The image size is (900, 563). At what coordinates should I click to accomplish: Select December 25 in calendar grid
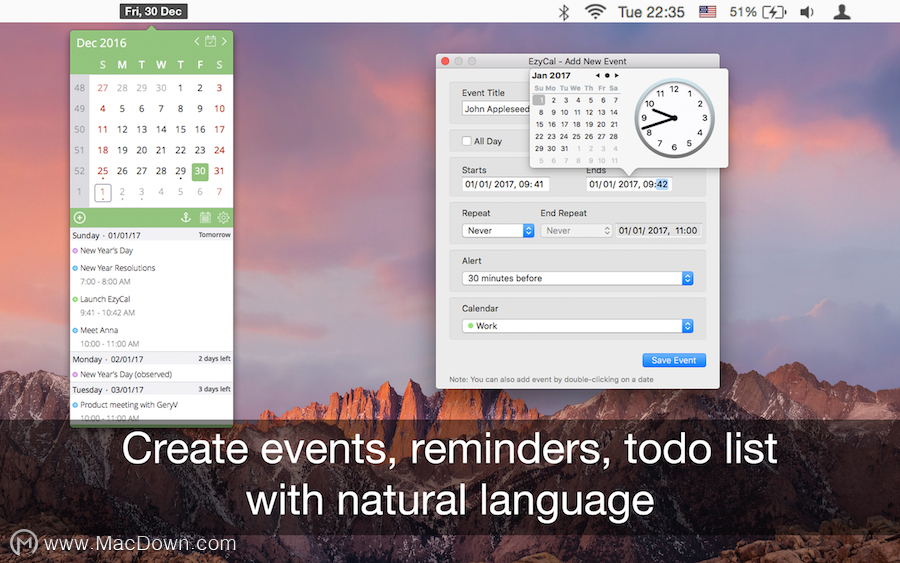tap(103, 171)
